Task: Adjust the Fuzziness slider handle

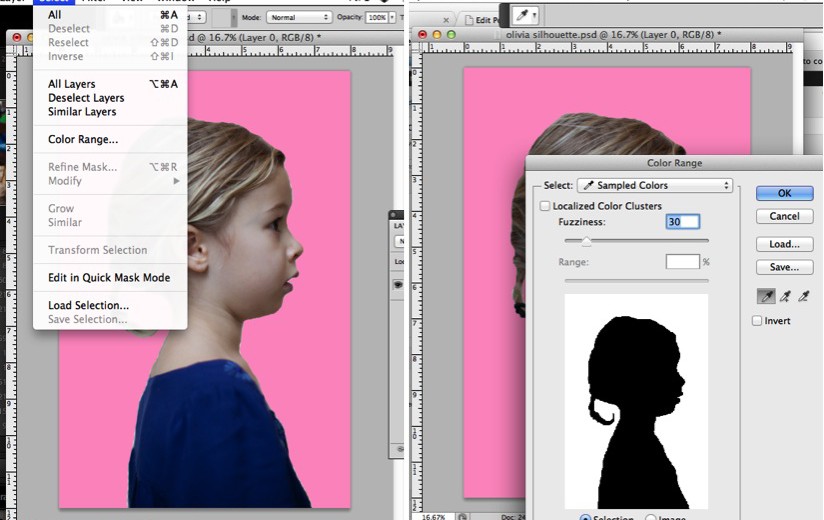Action: [586, 241]
